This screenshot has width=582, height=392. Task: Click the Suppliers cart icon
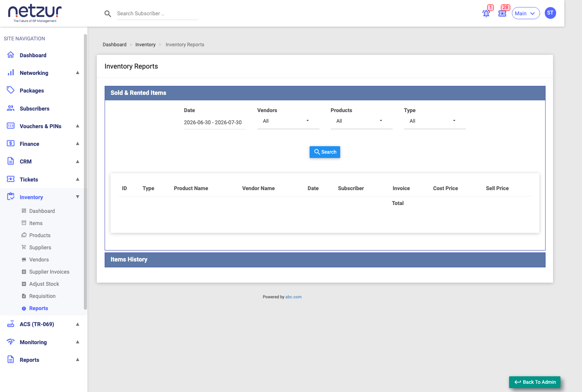[24, 247]
